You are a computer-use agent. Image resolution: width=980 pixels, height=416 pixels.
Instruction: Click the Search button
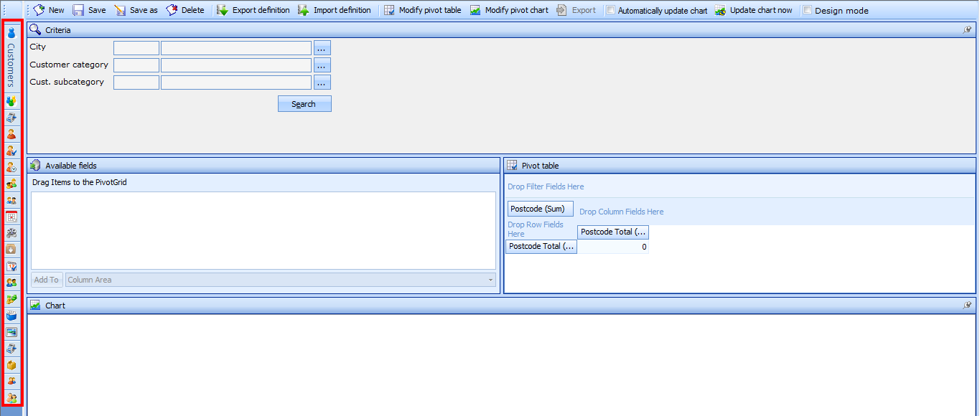[x=304, y=104]
